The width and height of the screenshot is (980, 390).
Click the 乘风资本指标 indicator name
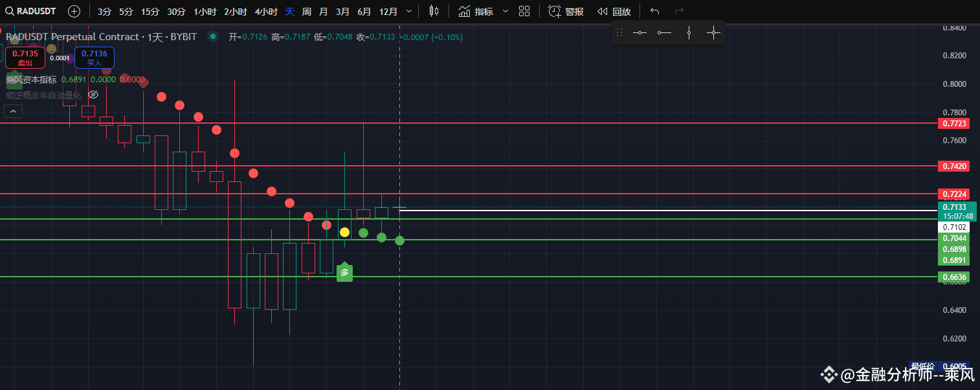click(x=31, y=80)
